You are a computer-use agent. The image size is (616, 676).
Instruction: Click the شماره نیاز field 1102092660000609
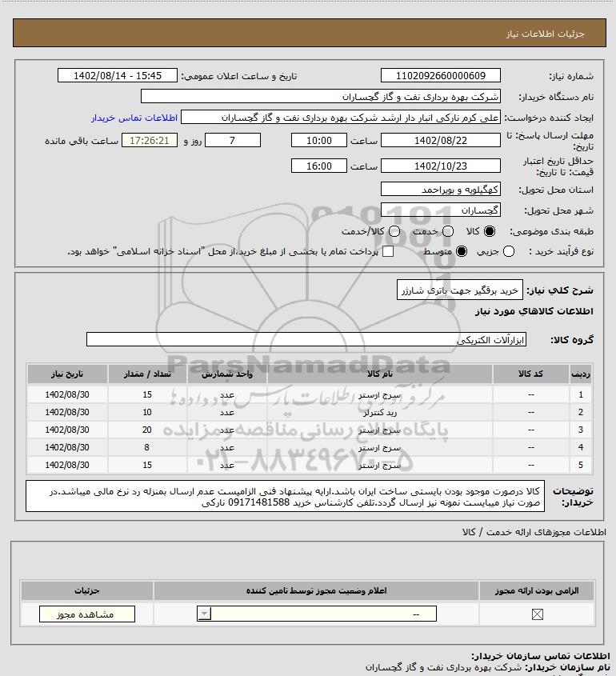441,75
